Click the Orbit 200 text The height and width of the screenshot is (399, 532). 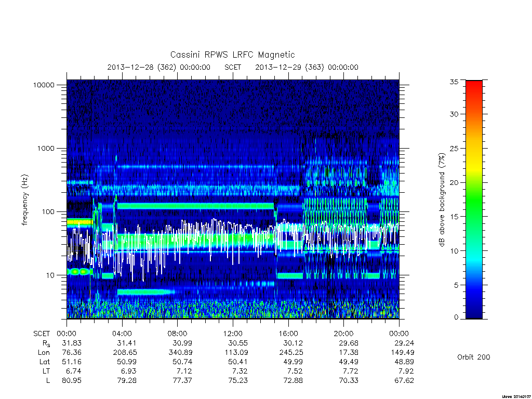(x=474, y=357)
